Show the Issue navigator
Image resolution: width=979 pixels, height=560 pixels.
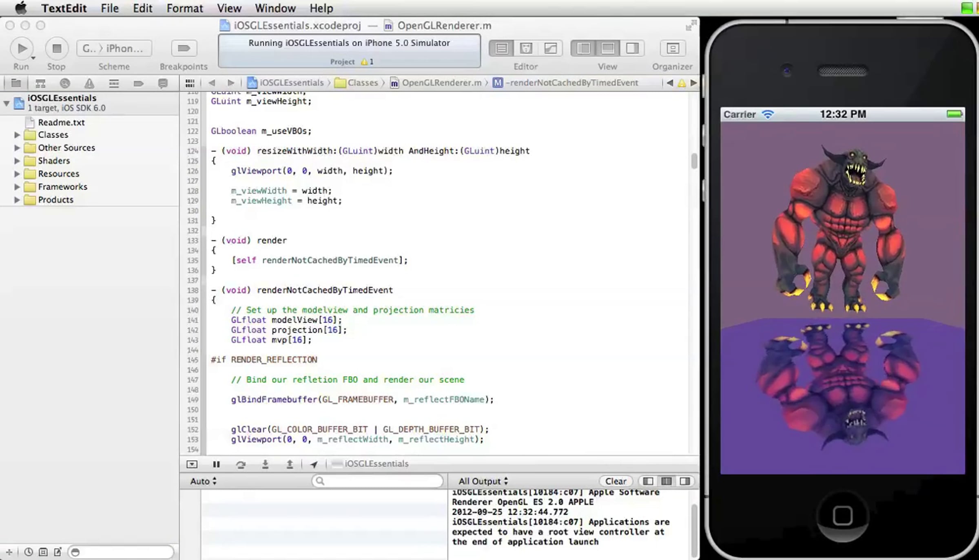point(89,84)
